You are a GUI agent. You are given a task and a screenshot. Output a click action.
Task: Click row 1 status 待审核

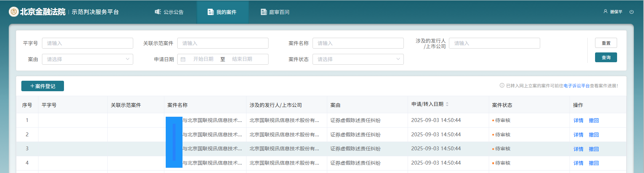point(503,120)
